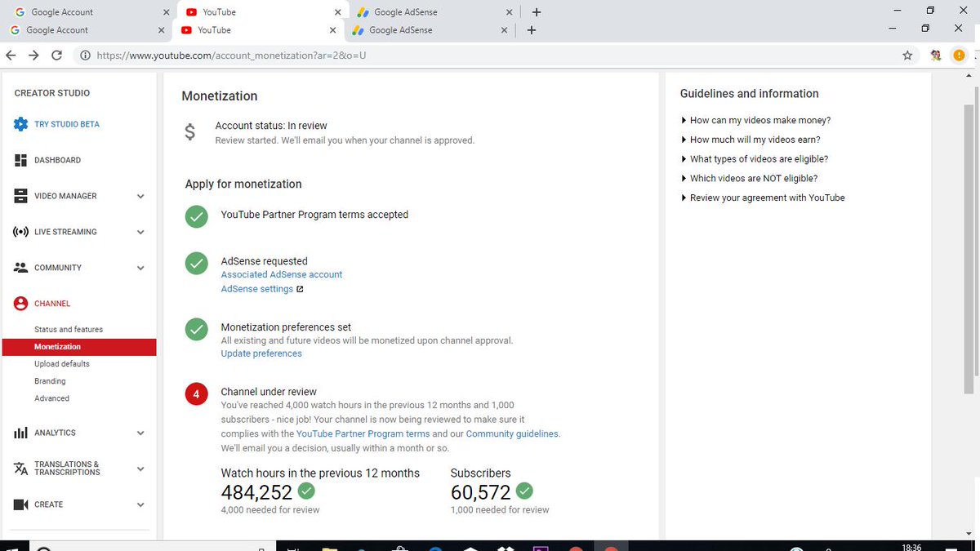Click the orange alert icon in browser toolbar
980x551 pixels.
[959, 56]
